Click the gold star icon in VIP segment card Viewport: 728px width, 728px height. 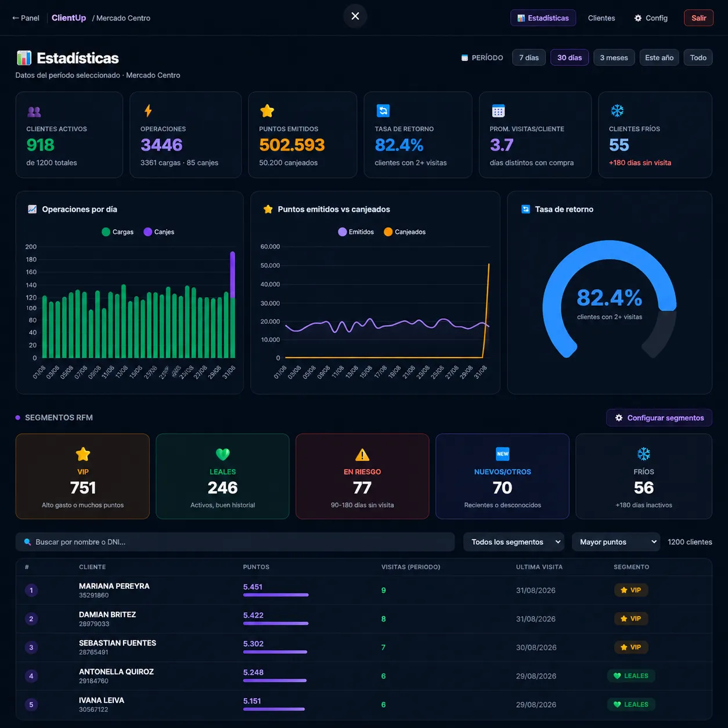83,454
